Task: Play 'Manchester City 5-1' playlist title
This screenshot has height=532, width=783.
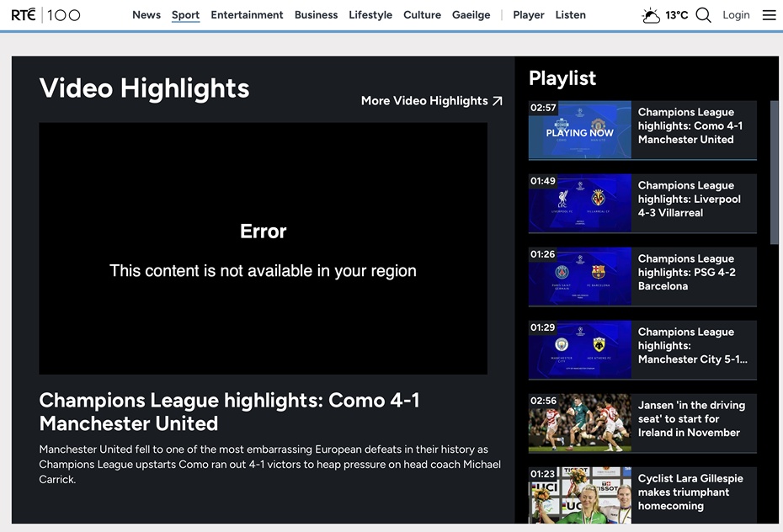Action: pyautogui.click(x=693, y=346)
